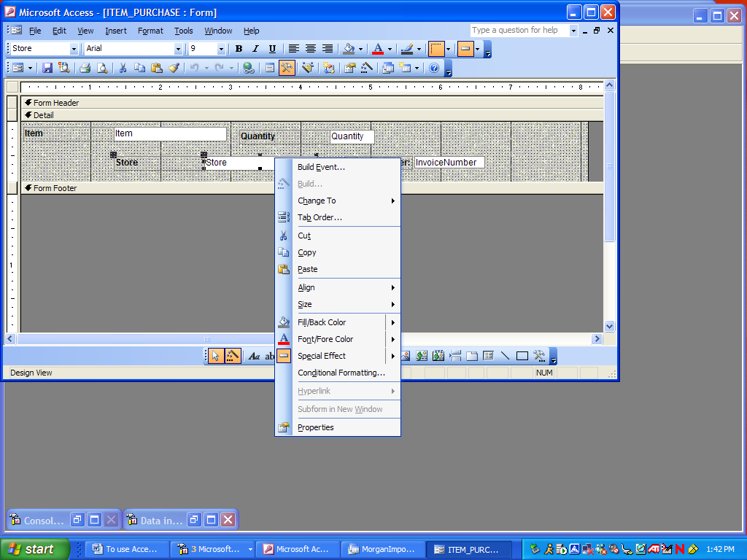The width and height of the screenshot is (747, 560).
Task: Open Microsoft Access Help question icon
Action: coord(434,68)
